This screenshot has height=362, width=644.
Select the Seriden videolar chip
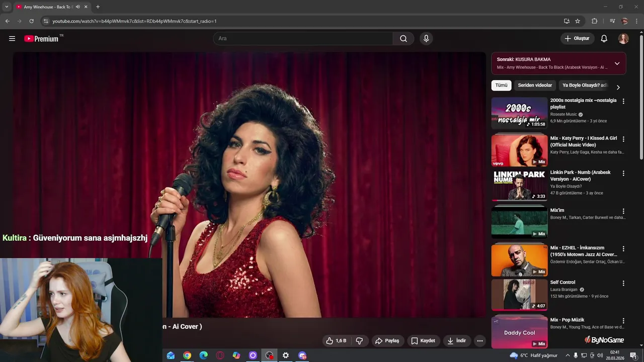[535, 85]
